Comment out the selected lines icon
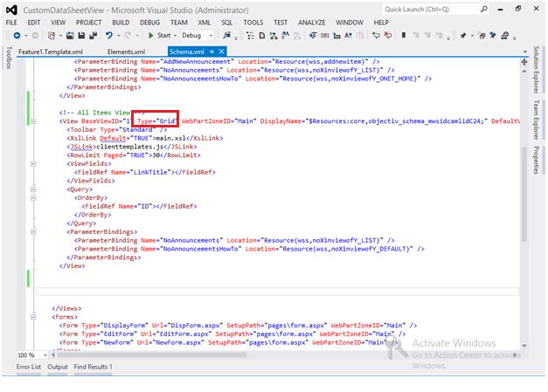 (376, 35)
